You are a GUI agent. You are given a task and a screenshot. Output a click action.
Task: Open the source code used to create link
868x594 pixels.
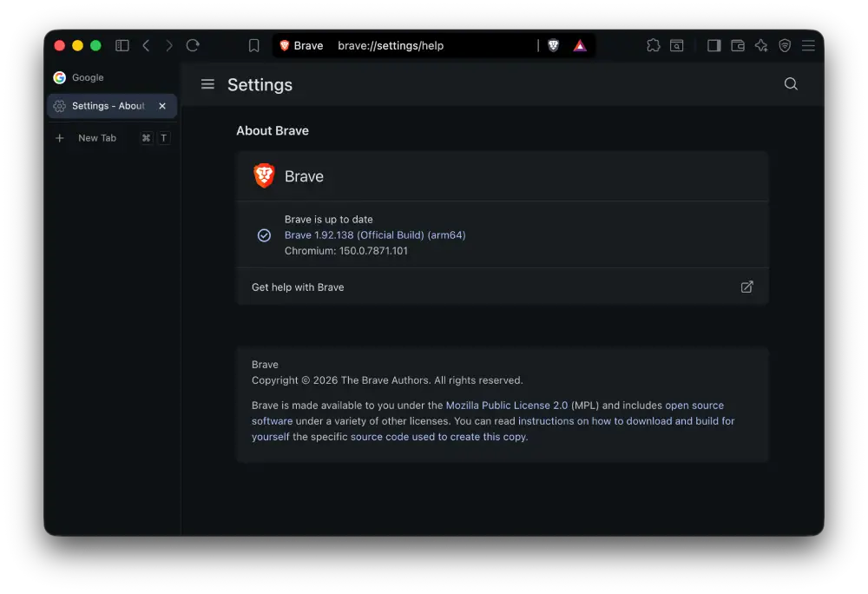(439, 437)
